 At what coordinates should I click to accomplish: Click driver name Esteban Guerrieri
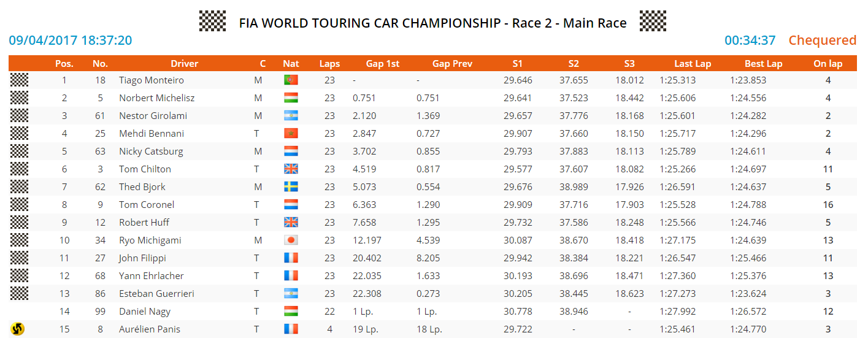point(156,294)
